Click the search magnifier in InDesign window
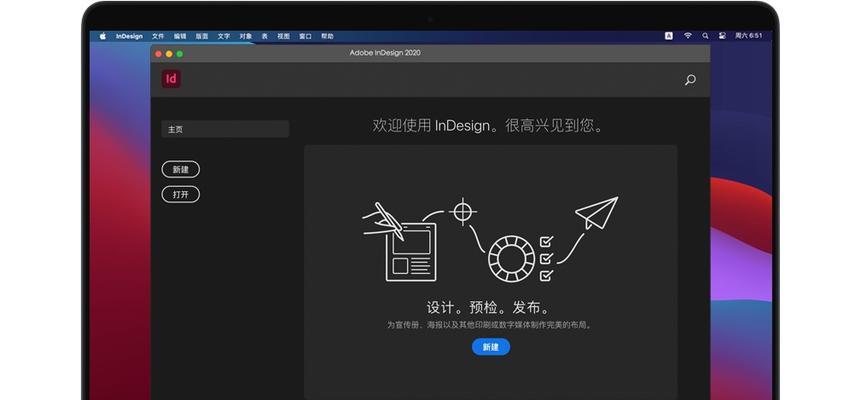 690,80
